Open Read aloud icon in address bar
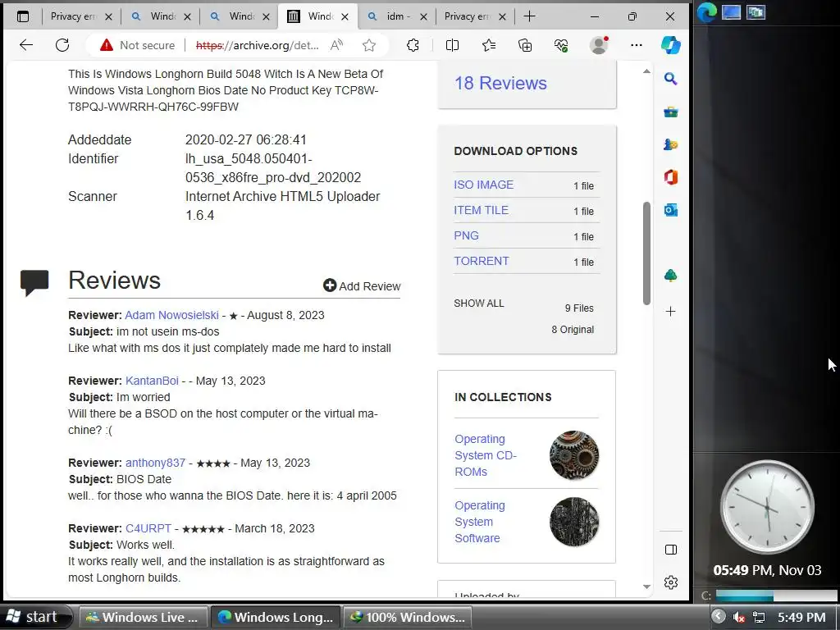 point(336,45)
